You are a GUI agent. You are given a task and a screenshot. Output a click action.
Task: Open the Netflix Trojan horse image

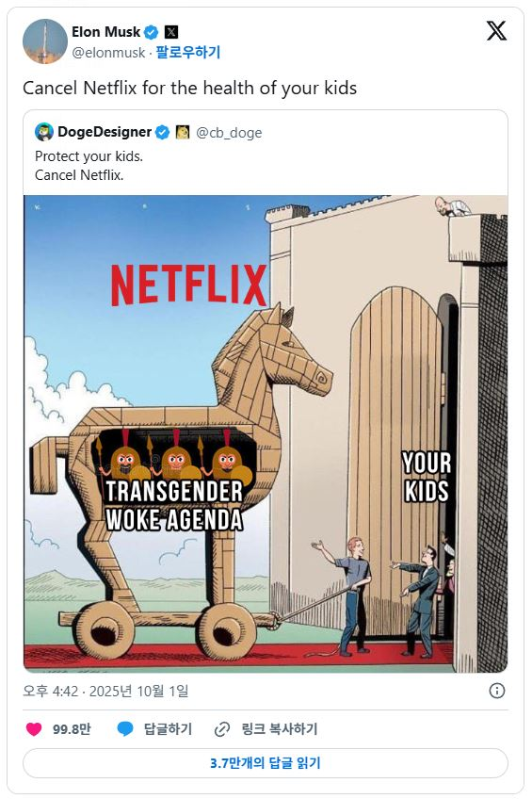266,433
